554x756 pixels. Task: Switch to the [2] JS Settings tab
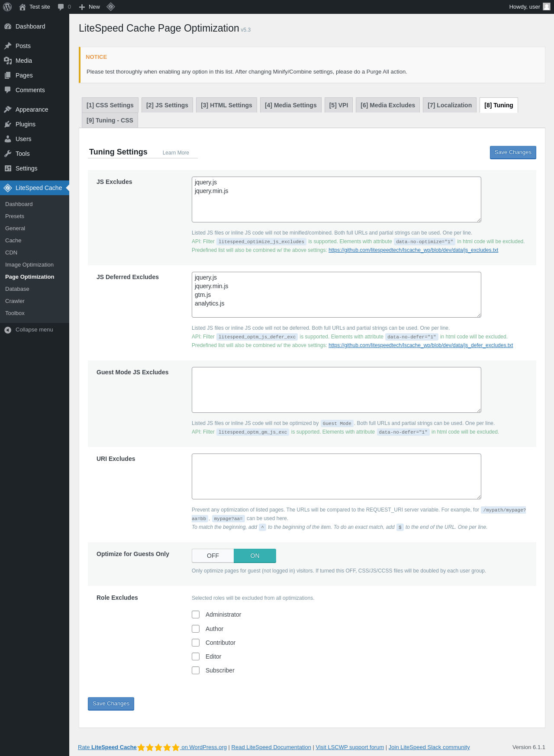click(x=167, y=105)
